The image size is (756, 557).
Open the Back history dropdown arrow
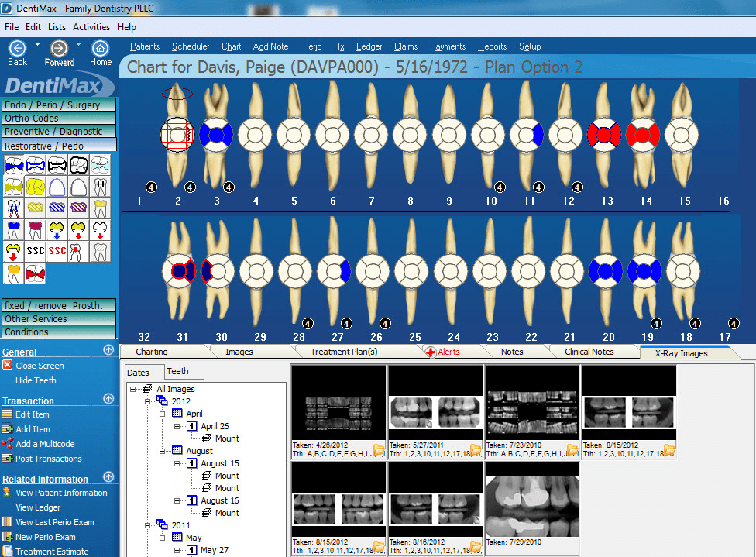click(x=37, y=45)
